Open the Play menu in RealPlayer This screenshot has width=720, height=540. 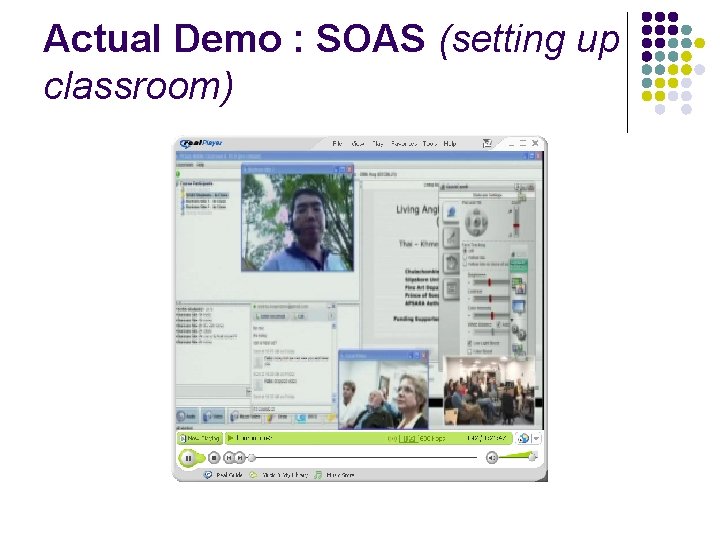377,144
